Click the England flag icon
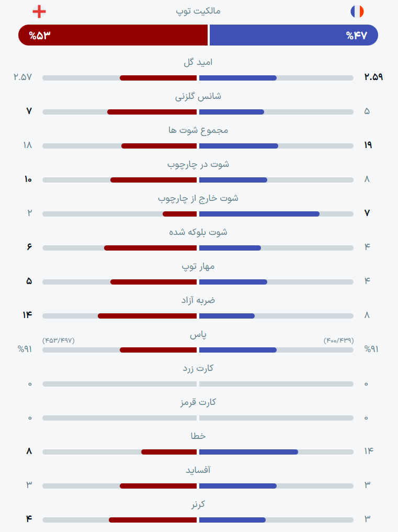The image size is (398, 532). [39, 12]
